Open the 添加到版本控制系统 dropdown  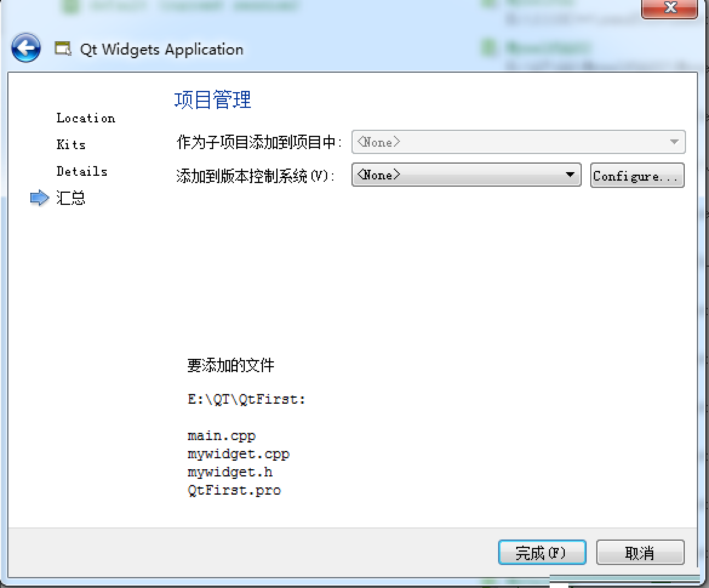tap(466, 175)
